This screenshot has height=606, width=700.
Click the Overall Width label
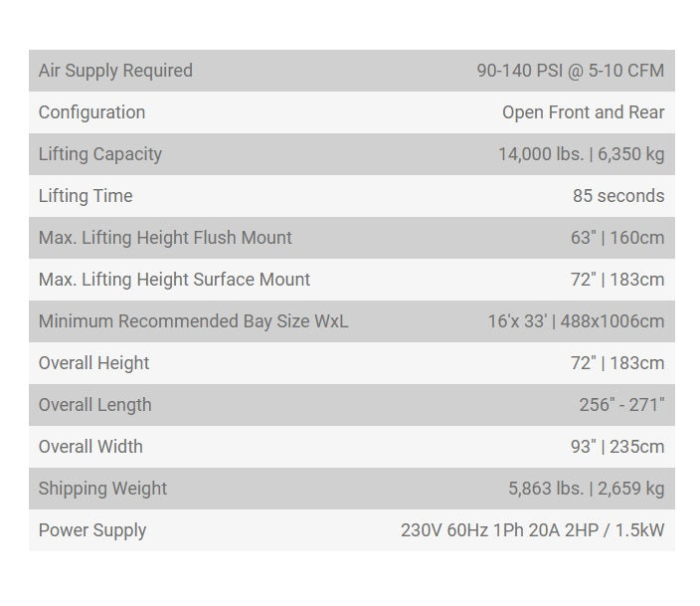(x=90, y=447)
